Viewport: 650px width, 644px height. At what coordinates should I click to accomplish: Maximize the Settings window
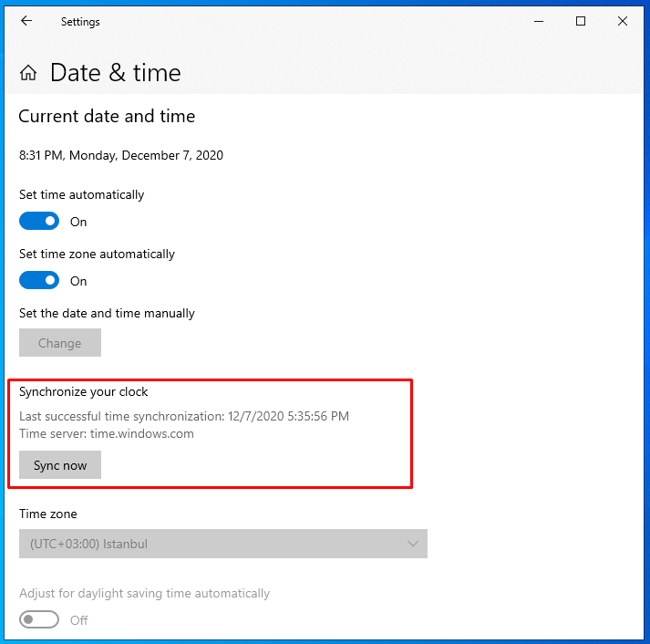tap(581, 21)
